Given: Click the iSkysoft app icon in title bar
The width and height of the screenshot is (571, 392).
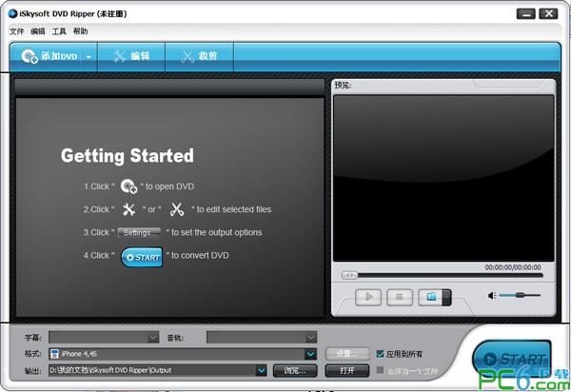Looking at the screenshot, I should (12, 14).
